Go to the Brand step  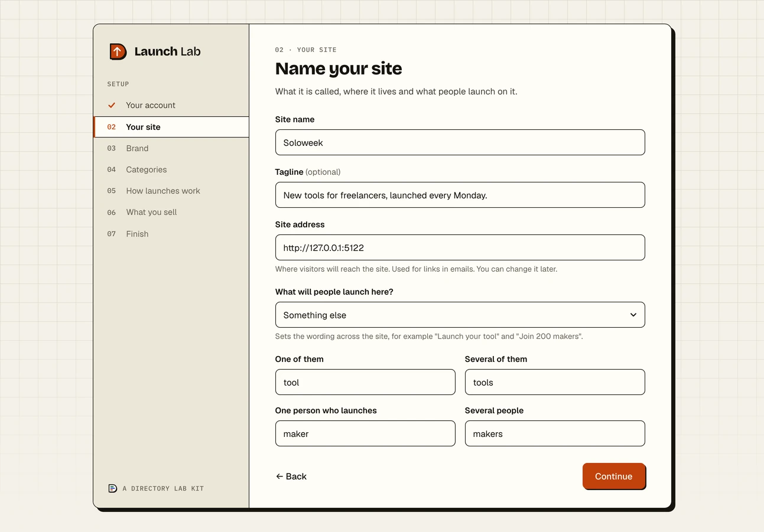[171, 148]
